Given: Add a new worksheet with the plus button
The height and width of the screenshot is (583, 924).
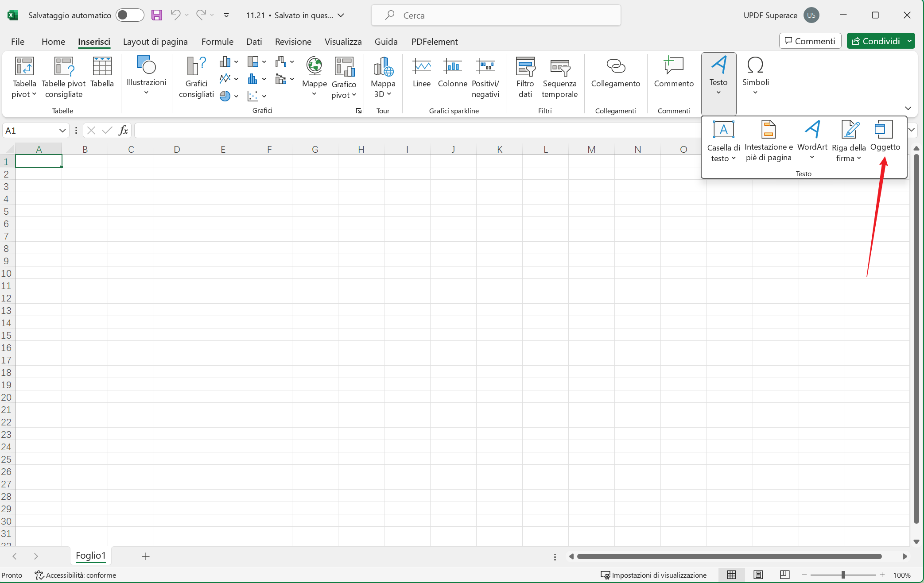Looking at the screenshot, I should pos(146,556).
